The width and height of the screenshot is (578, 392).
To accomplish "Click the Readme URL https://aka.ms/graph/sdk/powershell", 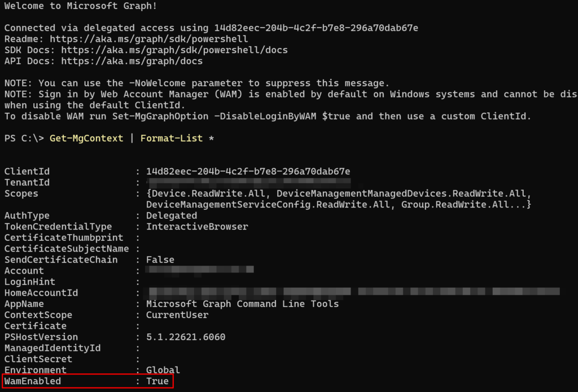I will click(x=149, y=39).
